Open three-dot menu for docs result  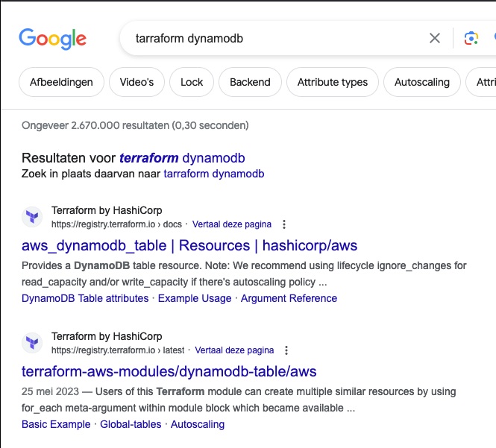[284, 224]
